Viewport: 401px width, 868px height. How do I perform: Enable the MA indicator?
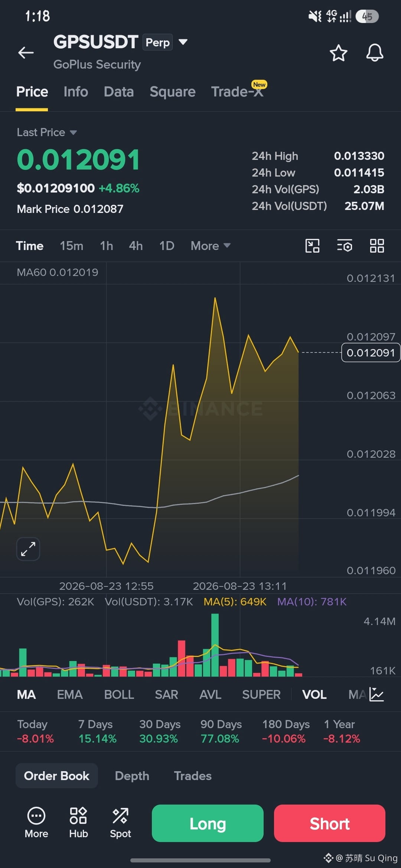tap(26, 694)
